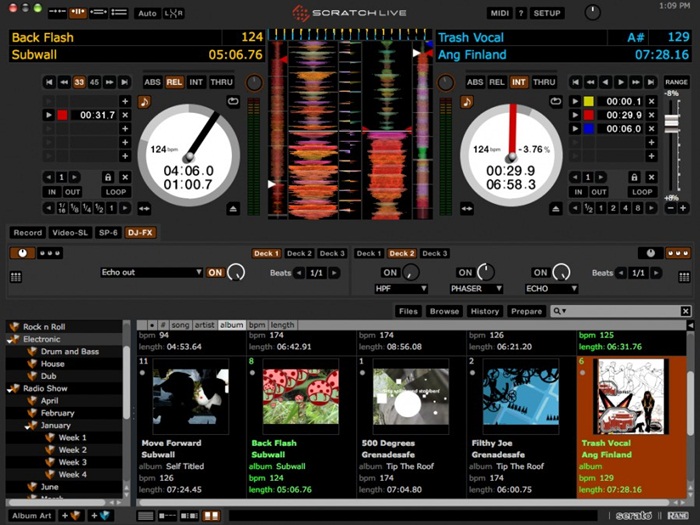Delete the yellow cue point on right deck
700x525 pixels.
pyautogui.click(x=651, y=101)
